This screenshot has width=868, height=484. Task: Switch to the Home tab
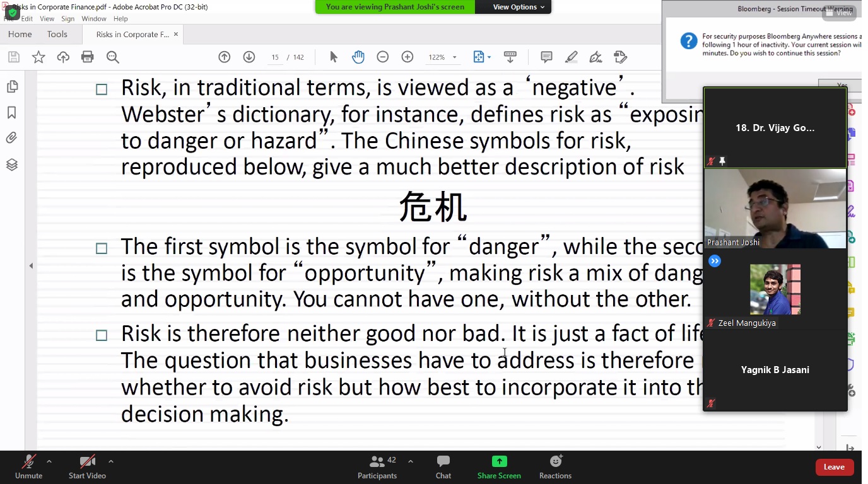(x=20, y=35)
